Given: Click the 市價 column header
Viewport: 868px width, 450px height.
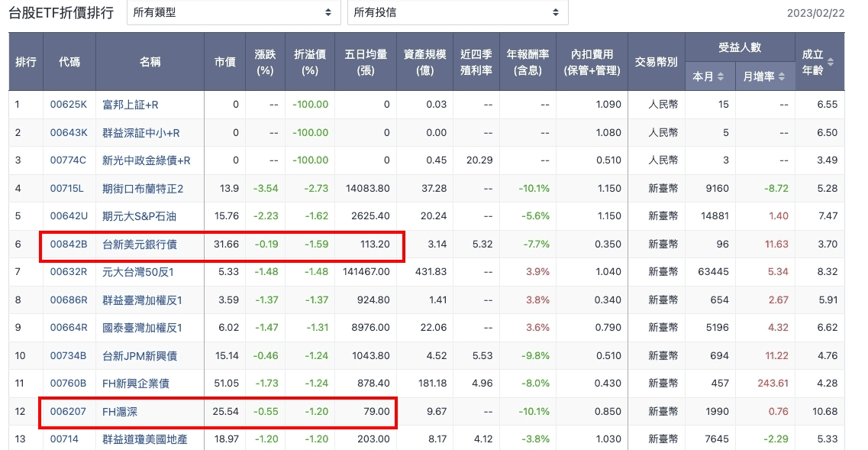Looking at the screenshot, I should click(224, 62).
